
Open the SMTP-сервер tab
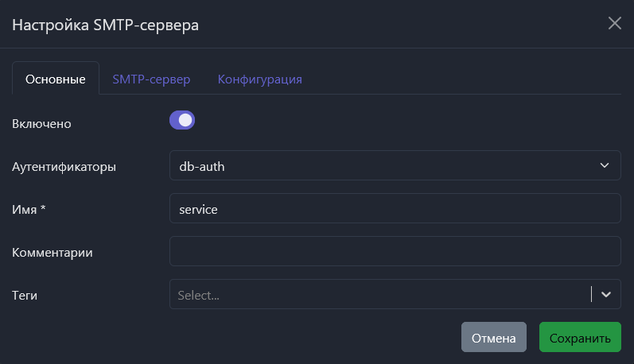pyautogui.click(x=151, y=79)
